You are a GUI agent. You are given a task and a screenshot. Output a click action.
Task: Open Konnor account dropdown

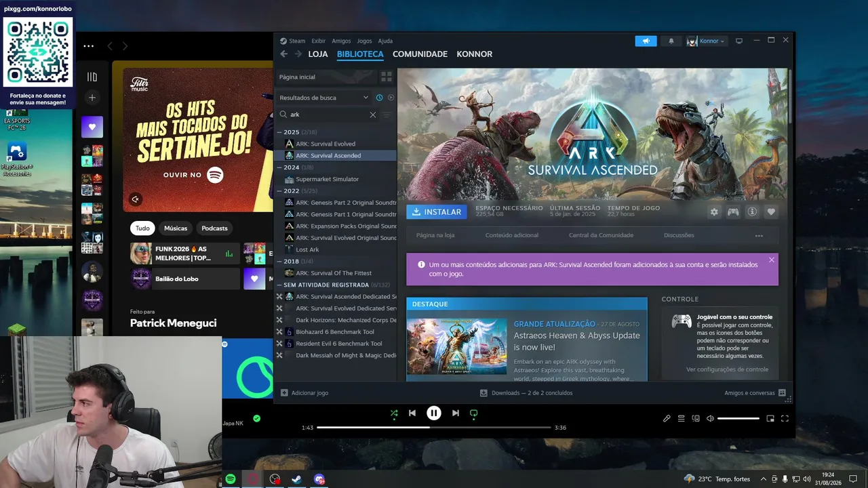(x=706, y=41)
